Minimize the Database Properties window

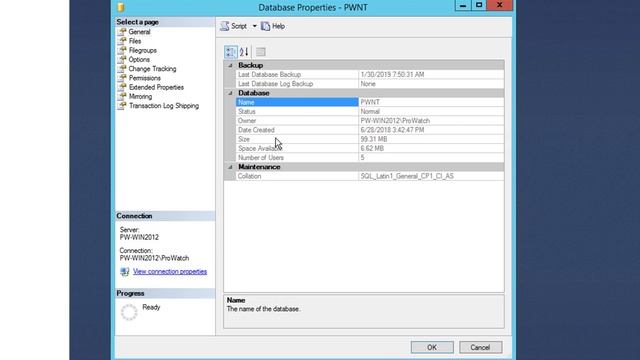coord(462,5)
